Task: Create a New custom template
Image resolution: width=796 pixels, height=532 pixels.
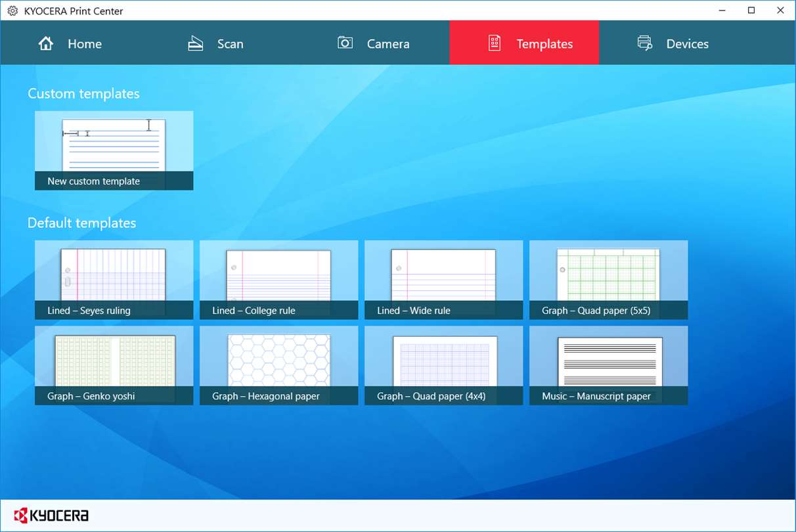Action: tap(114, 150)
